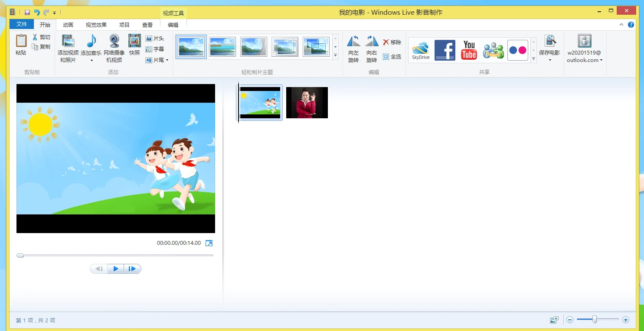Select the woman in red clip thumbnail
This screenshot has height=331, width=644.
307,103
